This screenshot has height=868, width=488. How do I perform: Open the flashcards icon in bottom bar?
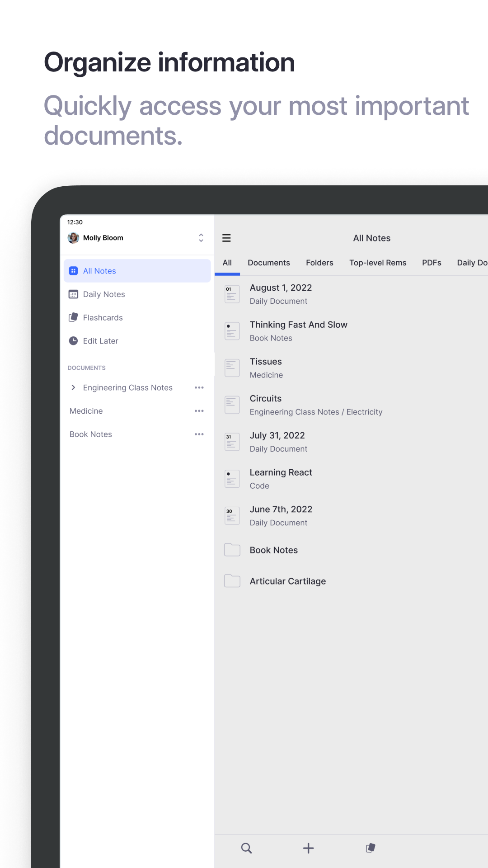[371, 848]
